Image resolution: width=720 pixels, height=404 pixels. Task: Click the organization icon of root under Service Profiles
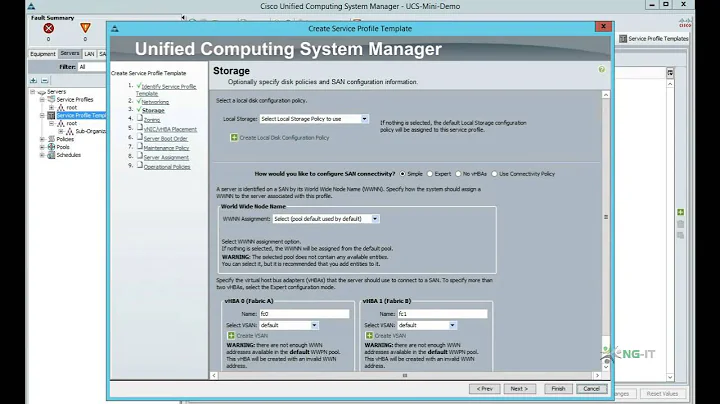click(x=61, y=107)
